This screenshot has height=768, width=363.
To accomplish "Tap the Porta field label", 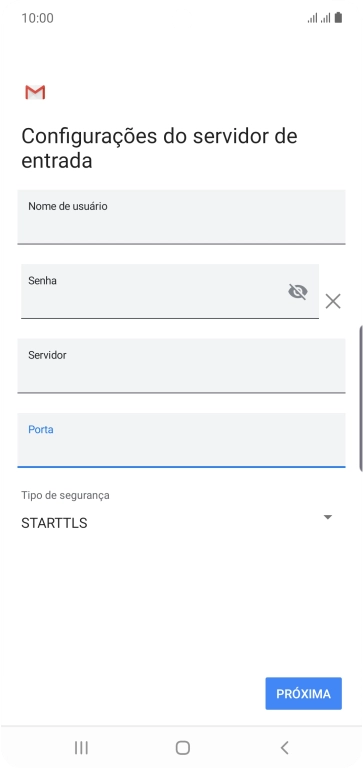I will 41,430.
